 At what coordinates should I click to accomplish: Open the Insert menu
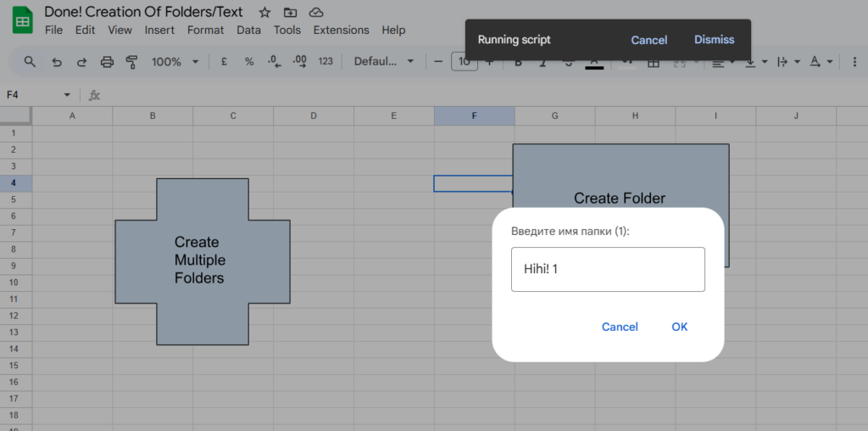point(160,30)
